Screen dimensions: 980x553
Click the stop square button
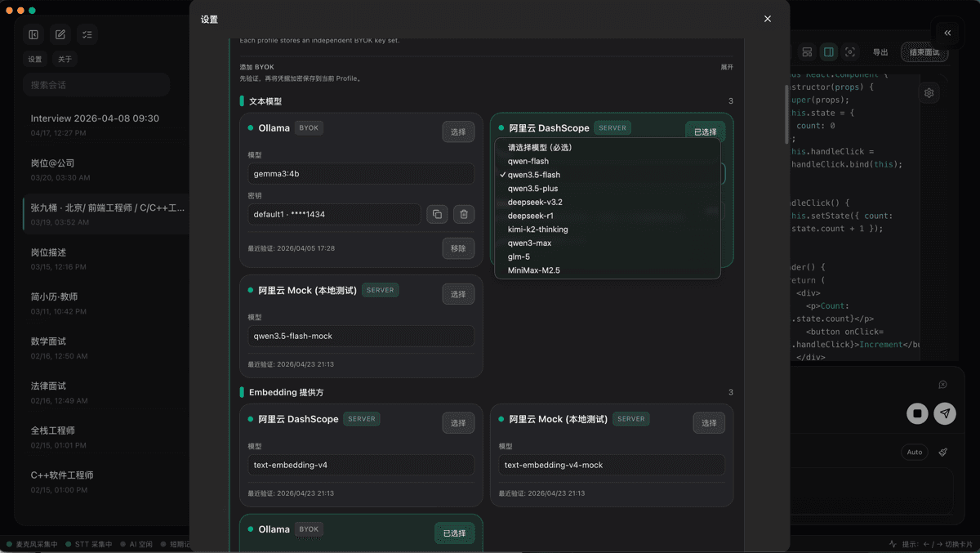(x=917, y=413)
